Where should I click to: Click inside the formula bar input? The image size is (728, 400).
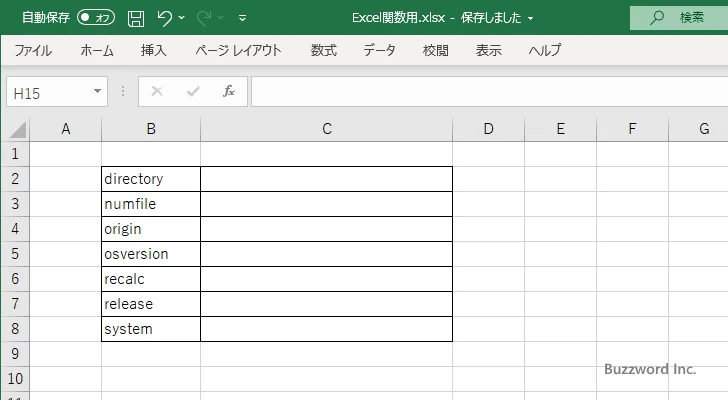tap(480, 91)
